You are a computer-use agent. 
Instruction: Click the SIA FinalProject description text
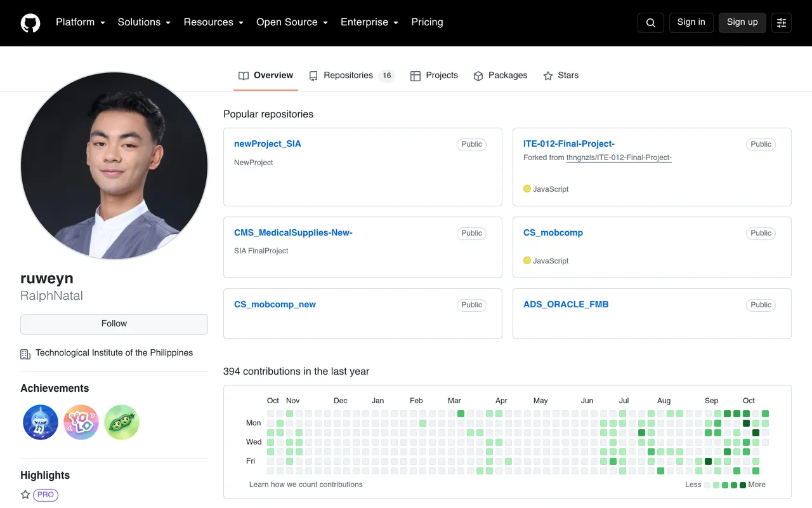pyautogui.click(x=261, y=251)
